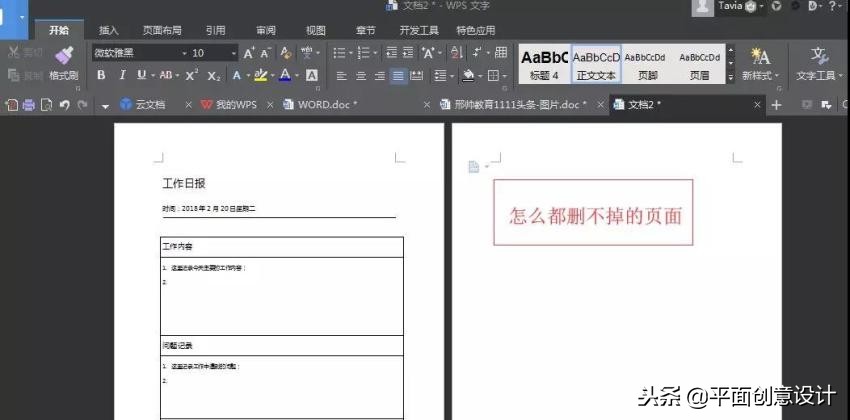Toggle underline formatting
The height and width of the screenshot is (420, 850).
(x=141, y=75)
